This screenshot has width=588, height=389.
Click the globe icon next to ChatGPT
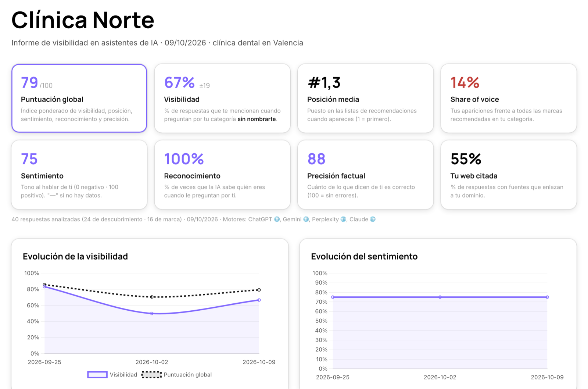pos(277,219)
